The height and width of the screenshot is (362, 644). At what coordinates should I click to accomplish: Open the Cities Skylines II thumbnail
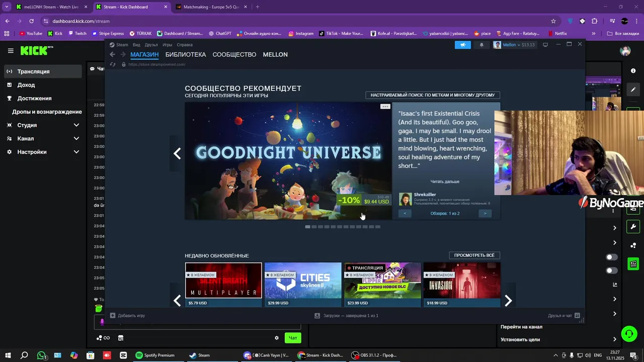303,280
